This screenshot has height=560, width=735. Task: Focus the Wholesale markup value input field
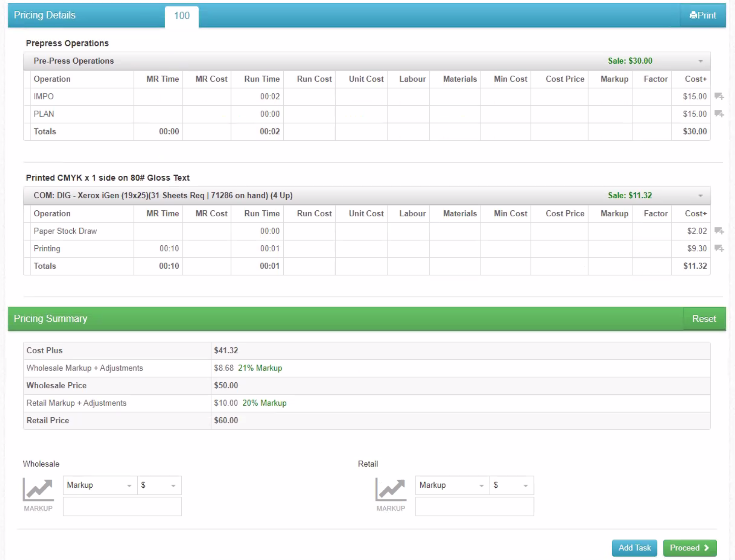click(122, 506)
